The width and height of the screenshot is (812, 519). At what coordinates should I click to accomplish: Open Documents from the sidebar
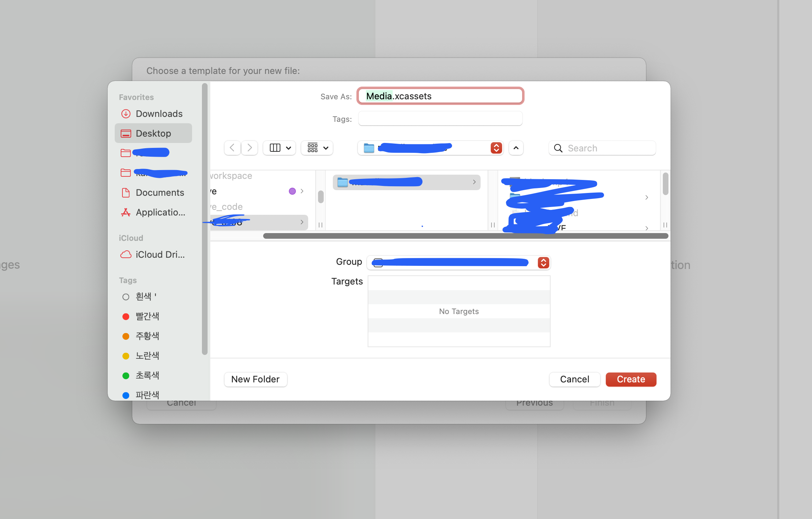[x=160, y=193]
